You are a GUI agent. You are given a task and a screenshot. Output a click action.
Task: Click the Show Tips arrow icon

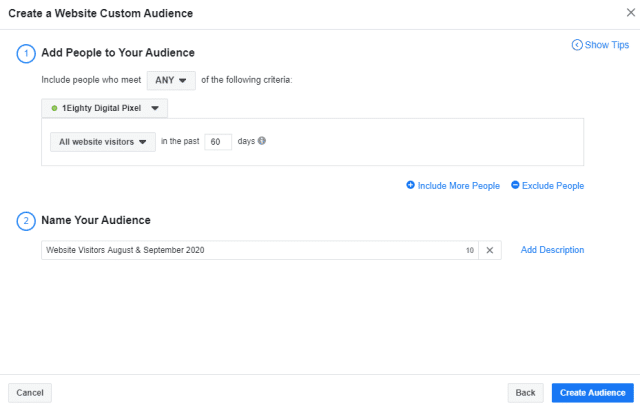click(577, 45)
